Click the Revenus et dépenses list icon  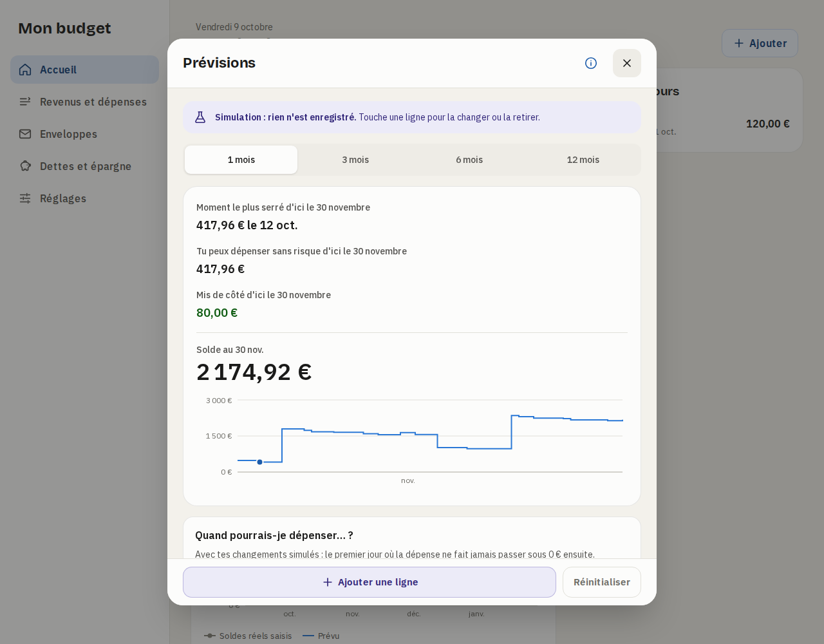[25, 102]
